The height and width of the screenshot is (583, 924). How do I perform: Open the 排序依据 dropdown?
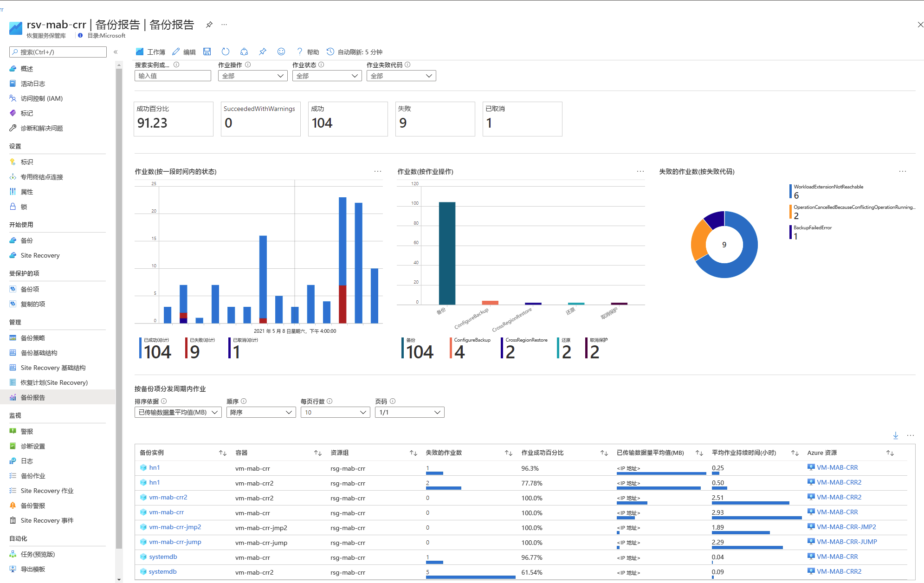click(x=178, y=412)
